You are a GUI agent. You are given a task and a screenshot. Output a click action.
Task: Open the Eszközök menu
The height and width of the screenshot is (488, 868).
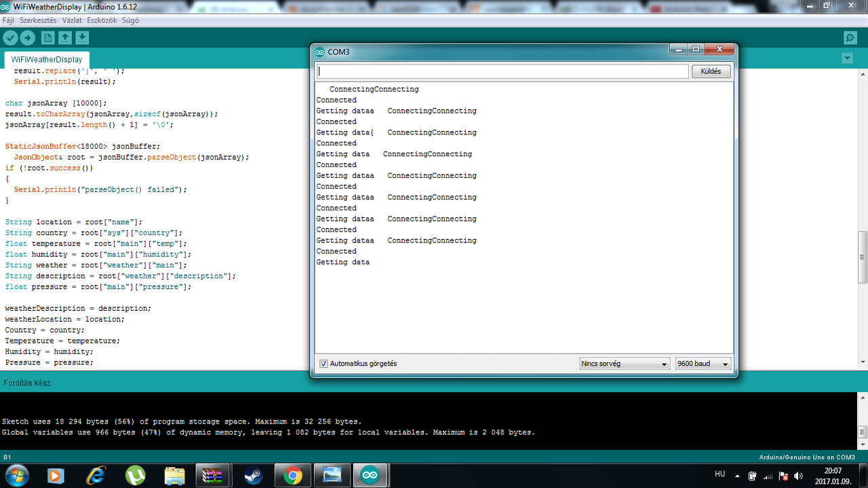coord(102,20)
